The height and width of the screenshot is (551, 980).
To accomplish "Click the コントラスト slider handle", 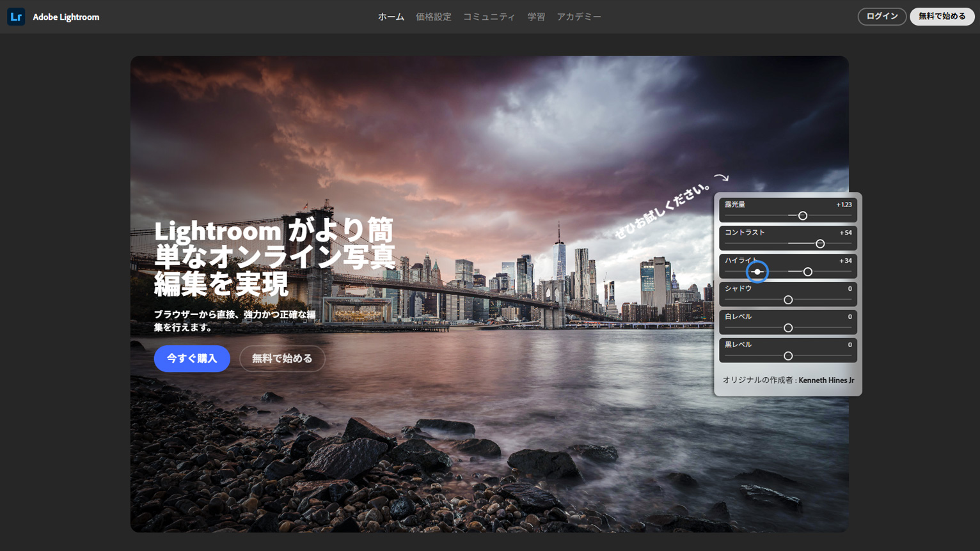I will [x=820, y=244].
